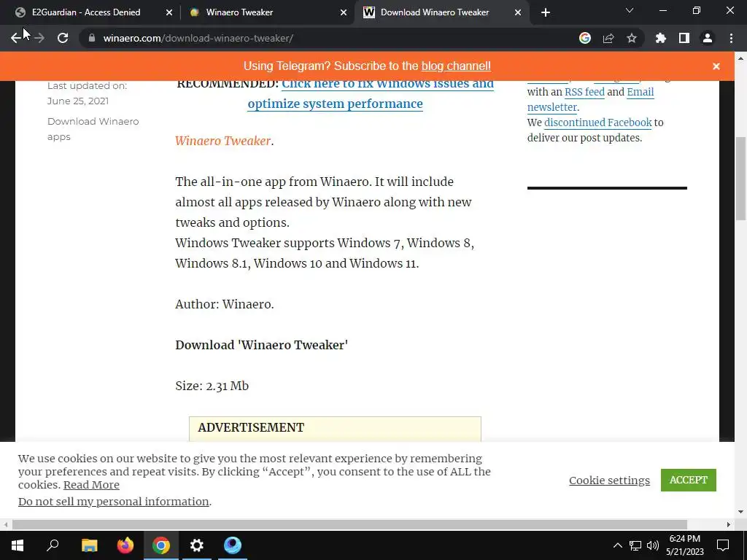
Task: Open the network tray icon
Action: pyautogui.click(x=635, y=545)
